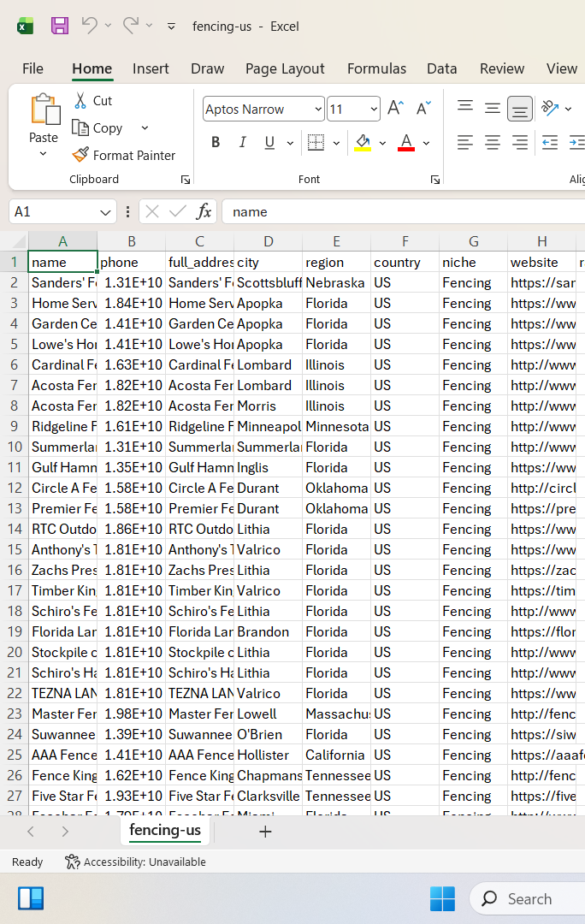Click the Decrease Indent icon
Screen dimensions: 585x924
pyautogui.click(x=550, y=143)
